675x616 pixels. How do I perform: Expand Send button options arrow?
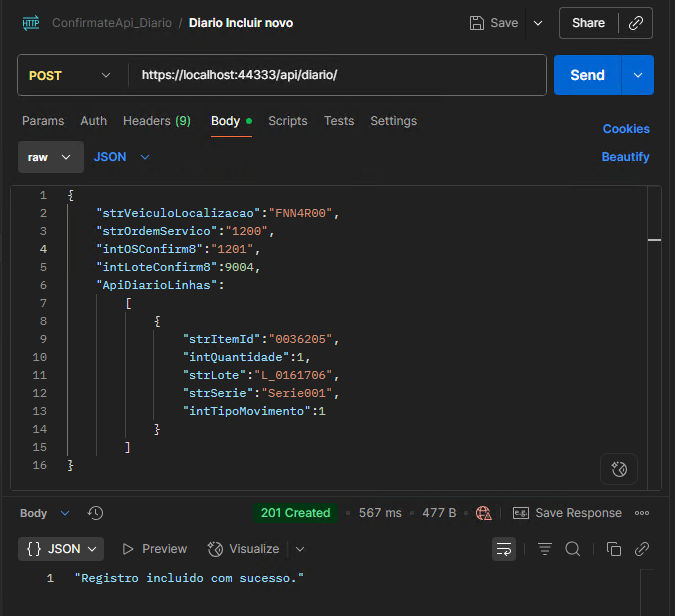pos(638,75)
